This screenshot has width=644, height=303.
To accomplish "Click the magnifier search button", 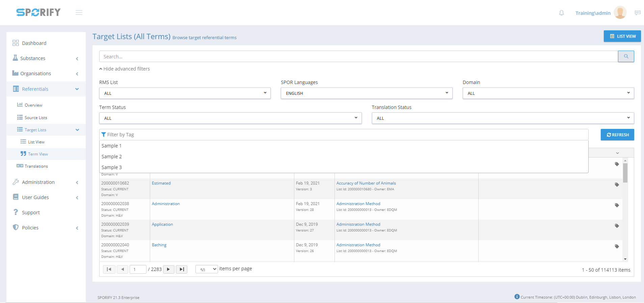I will [x=626, y=56].
